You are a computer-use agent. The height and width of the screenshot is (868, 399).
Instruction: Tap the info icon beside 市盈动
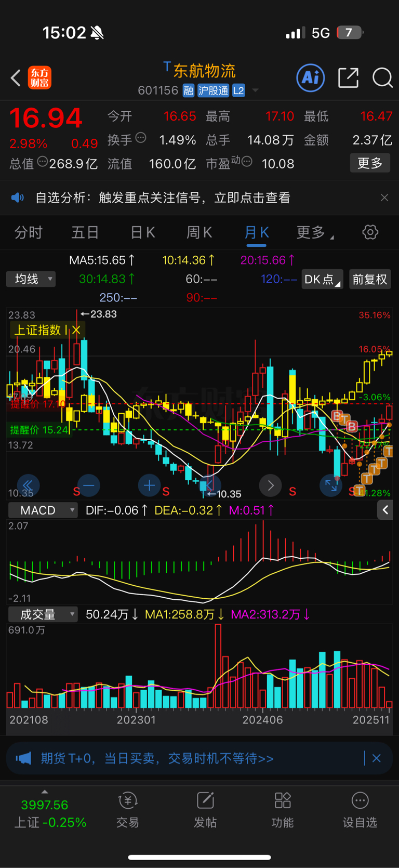[x=247, y=162]
